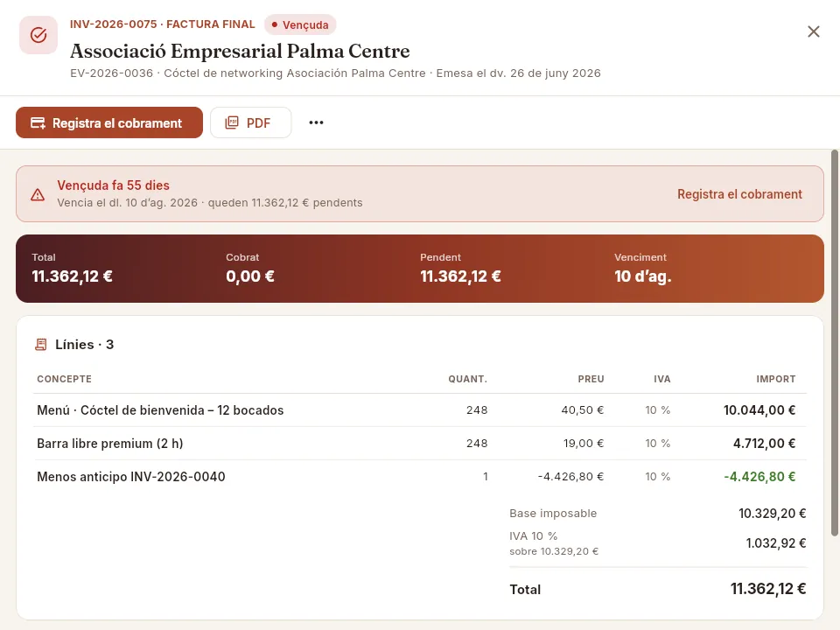The height and width of the screenshot is (630, 840).
Task: Click the final Total 11.362,12 € amount
Action: (768, 589)
